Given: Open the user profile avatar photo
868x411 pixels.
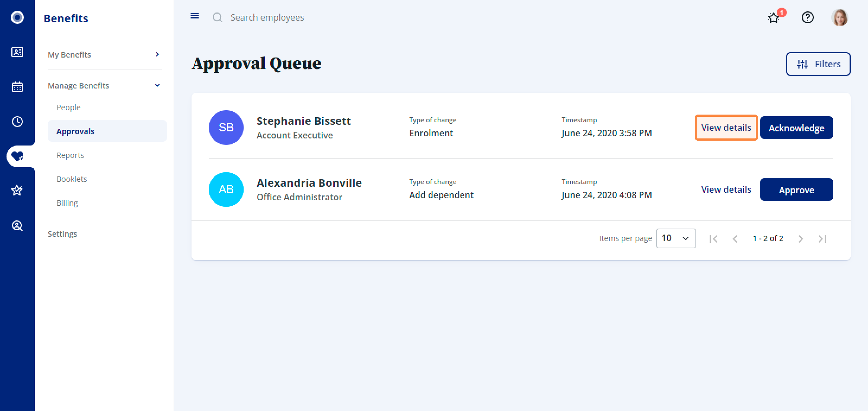Looking at the screenshot, I should (x=839, y=17).
